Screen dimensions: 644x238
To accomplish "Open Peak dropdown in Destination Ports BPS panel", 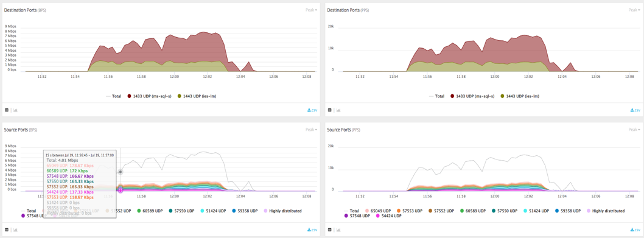I will coord(311,10).
